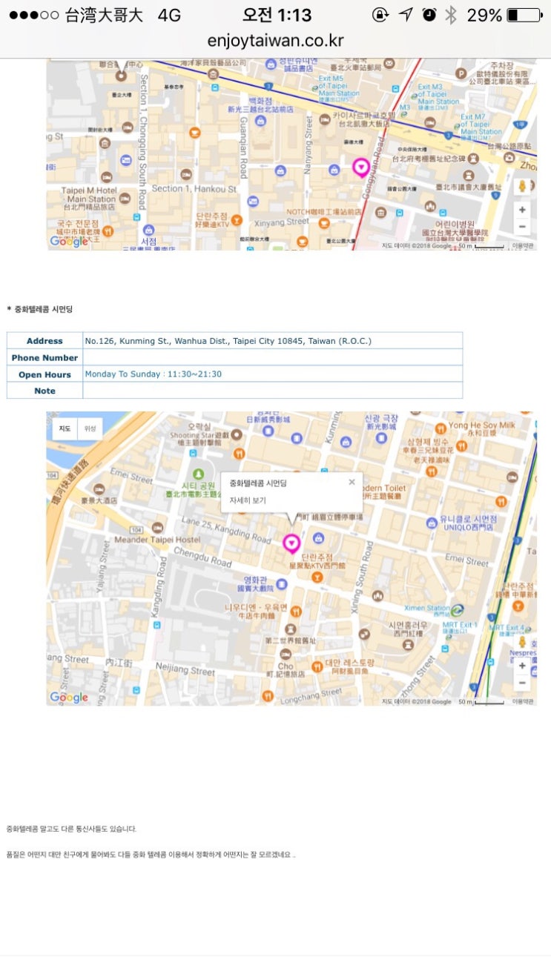Tap the 好樂迪KTV bar icon

pos(237,219)
